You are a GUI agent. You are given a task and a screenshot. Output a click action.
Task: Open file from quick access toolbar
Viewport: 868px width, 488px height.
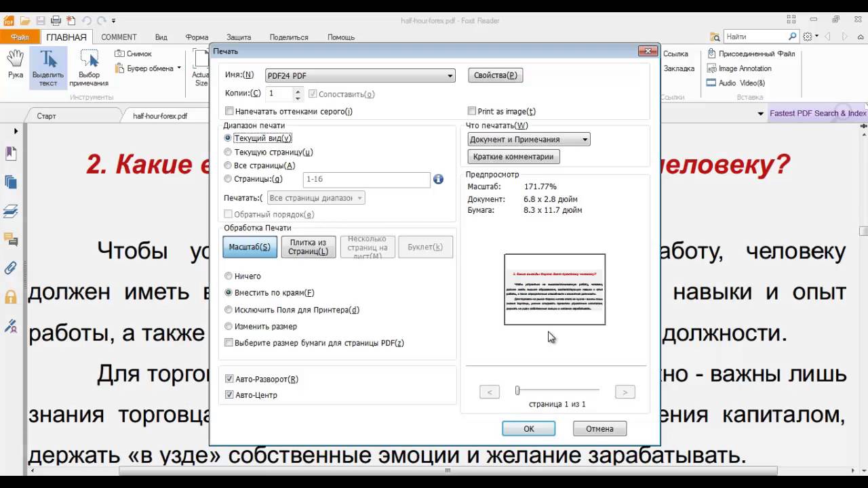(x=26, y=20)
